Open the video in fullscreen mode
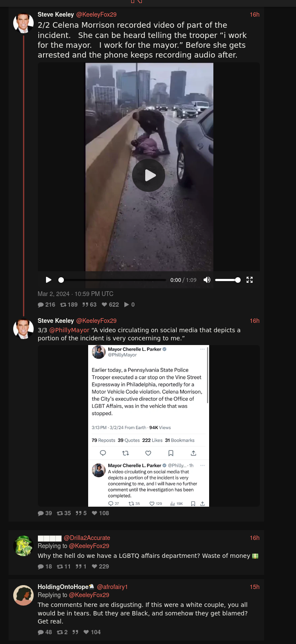Screen dimensions: 296x644 click(250, 280)
